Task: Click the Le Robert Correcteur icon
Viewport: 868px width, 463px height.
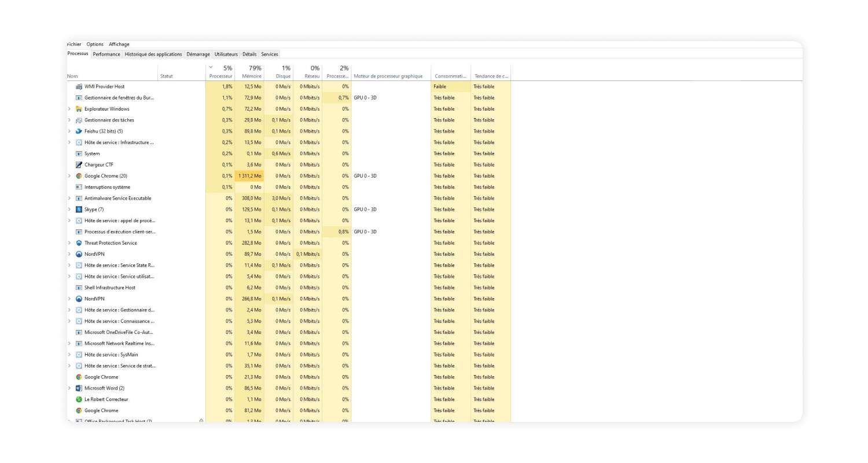Action: tap(79, 399)
